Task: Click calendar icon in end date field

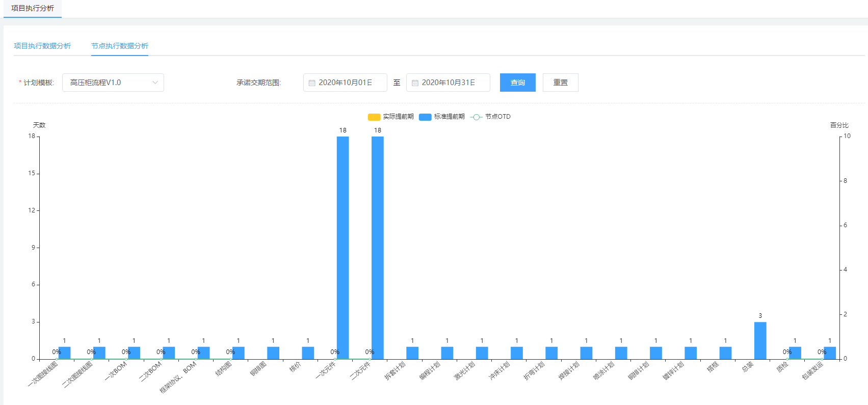Action: [415, 83]
